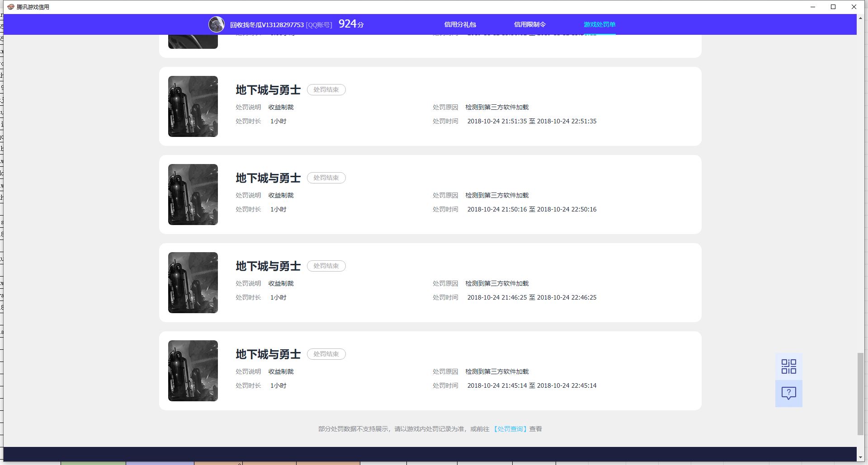Image resolution: width=868 pixels, height=465 pixels.
Task: Click 处罚结束 badge on the 21:51:35 record
Action: (x=326, y=89)
